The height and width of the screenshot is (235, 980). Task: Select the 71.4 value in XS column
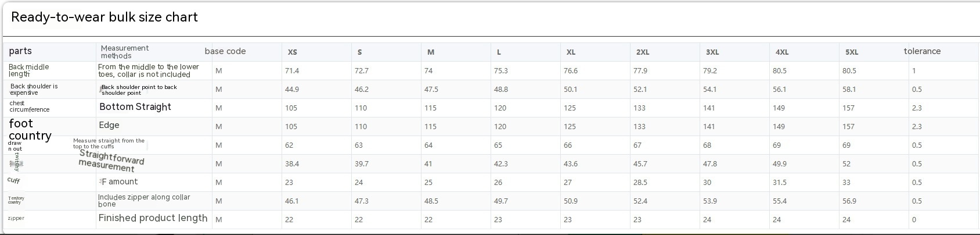click(292, 71)
